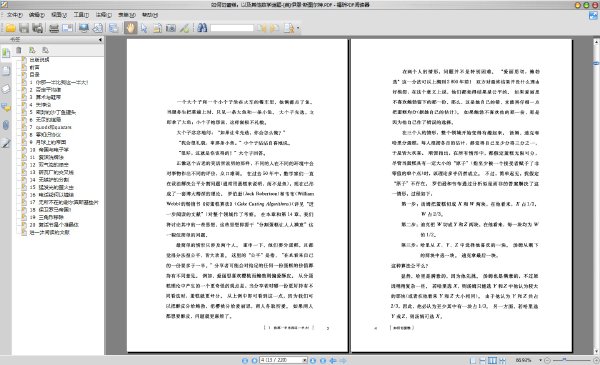Click the search options page icon
This screenshot has width=600, height=365.
[289, 28]
